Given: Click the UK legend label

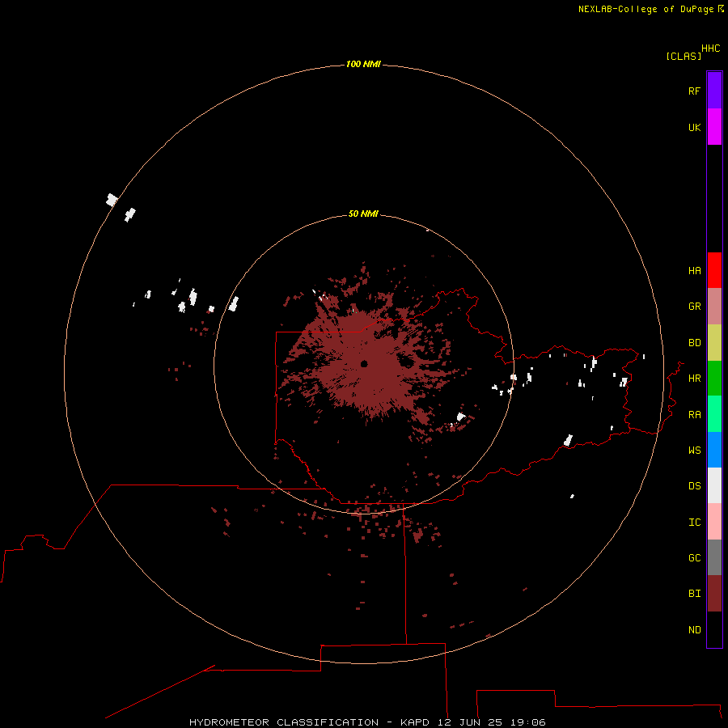Looking at the screenshot, I should click(x=694, y=127).
